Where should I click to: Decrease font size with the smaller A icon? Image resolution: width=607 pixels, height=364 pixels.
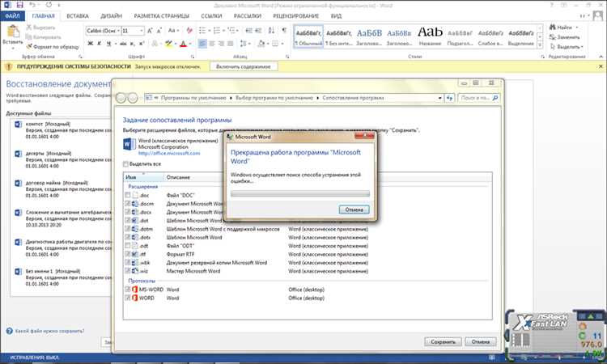tap(159, 31)
